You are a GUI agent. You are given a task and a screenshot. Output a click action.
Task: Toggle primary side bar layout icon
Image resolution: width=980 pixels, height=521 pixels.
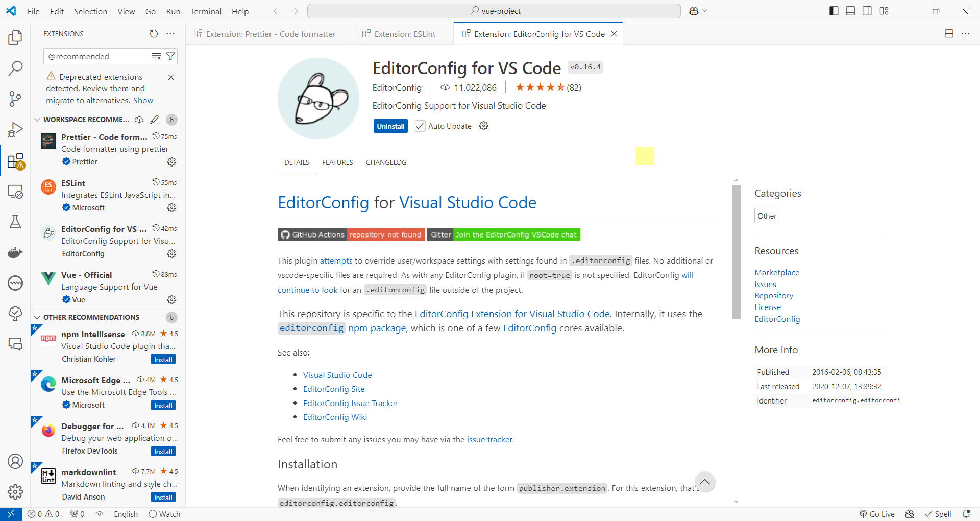(834, 11)
